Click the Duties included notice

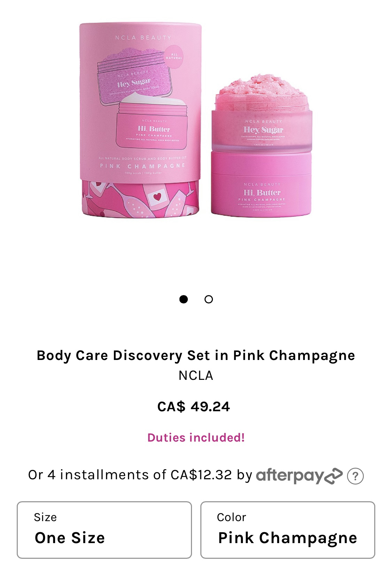pos(196,437)
